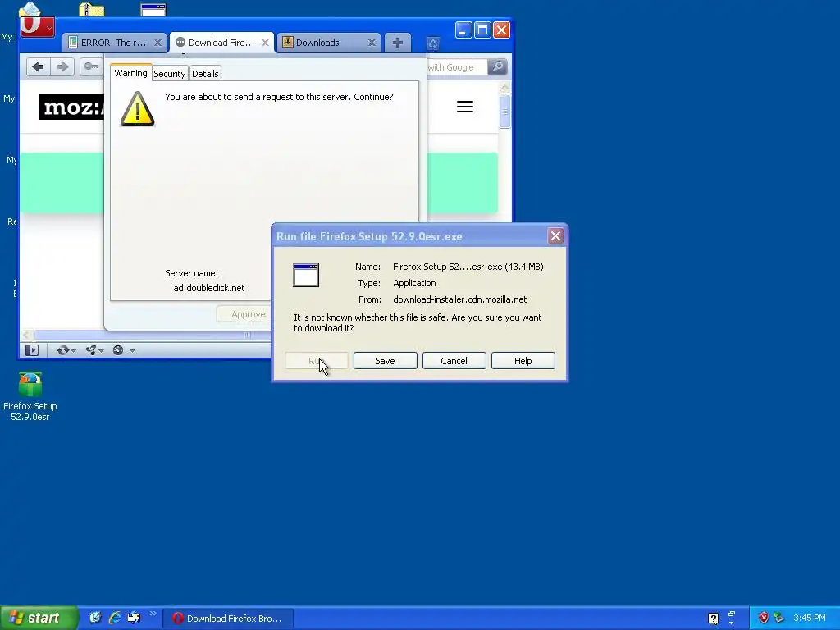This screenshot has width=840, height=630.
Task: Click the Mozilla logo on the page
Action: click(72, 107)
